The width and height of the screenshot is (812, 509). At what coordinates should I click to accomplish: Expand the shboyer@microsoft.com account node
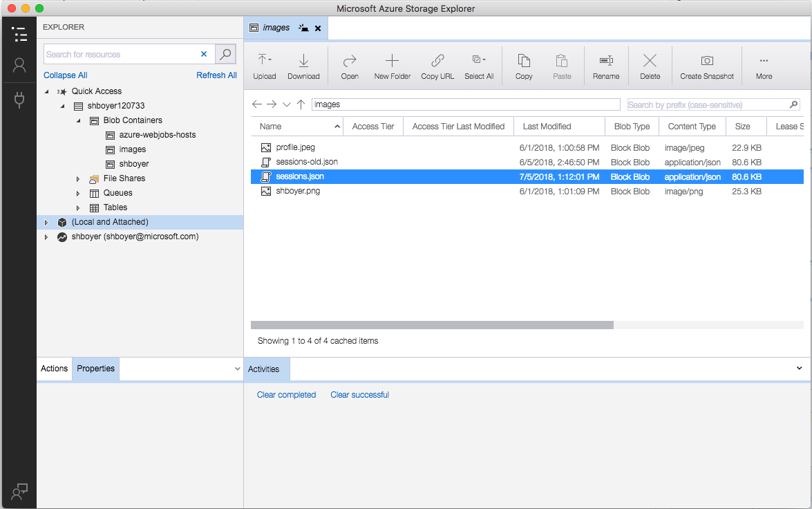[x=46, y=237]
